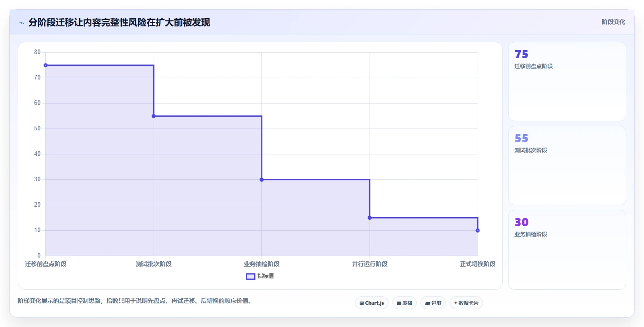This screenshot has height=327, width=644.
Task: Click the chart data point at 15
Action: pos(369,218)
